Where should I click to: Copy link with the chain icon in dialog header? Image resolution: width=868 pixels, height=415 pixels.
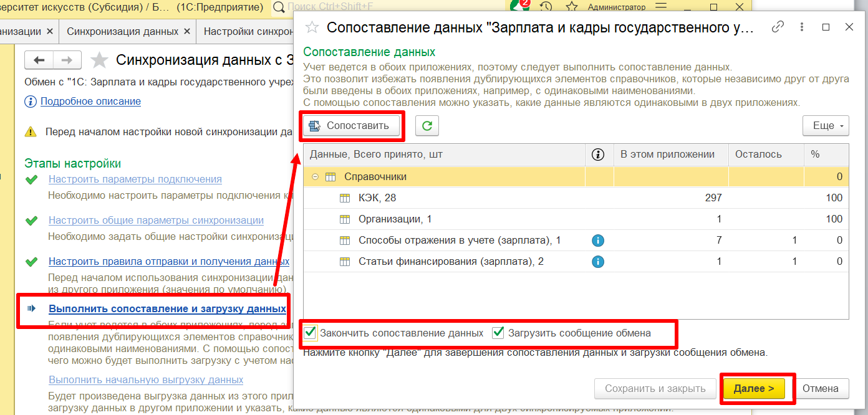[x=778, y=27]
